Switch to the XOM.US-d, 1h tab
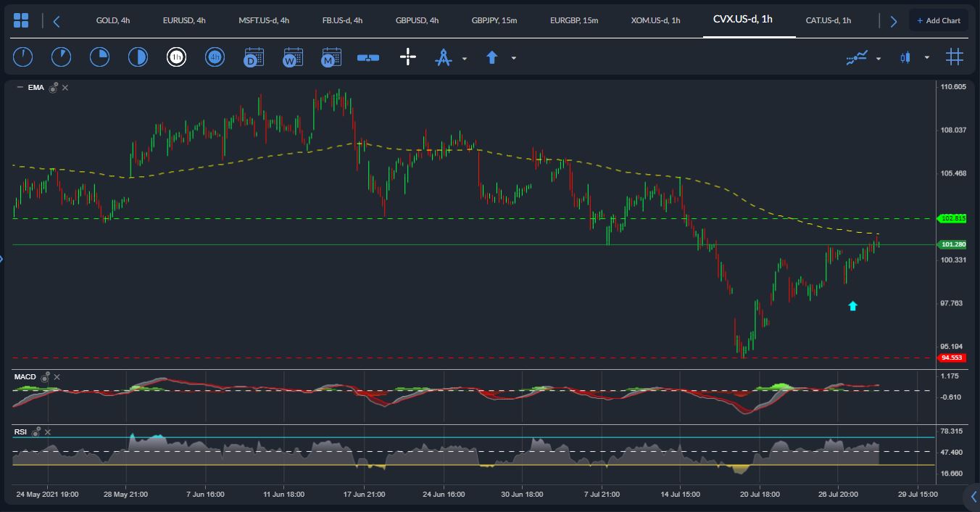Screen dimensions: 980x512 [x=655, y=20]
